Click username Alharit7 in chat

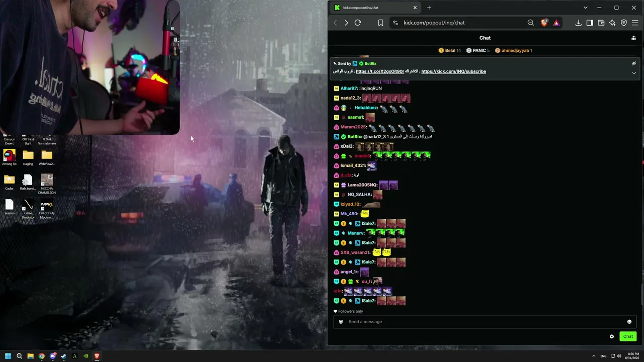[349, 88]
